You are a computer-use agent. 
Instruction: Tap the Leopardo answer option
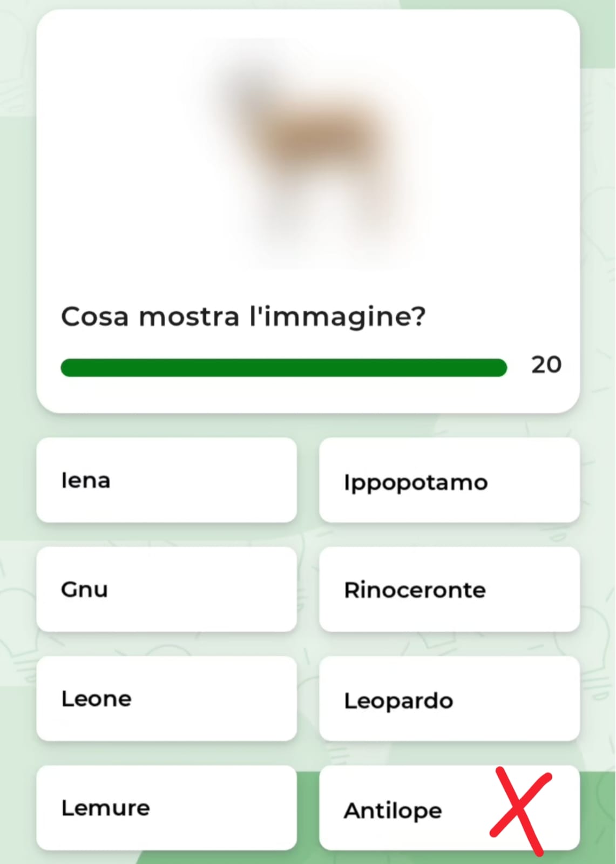click(x=449, y=699)
